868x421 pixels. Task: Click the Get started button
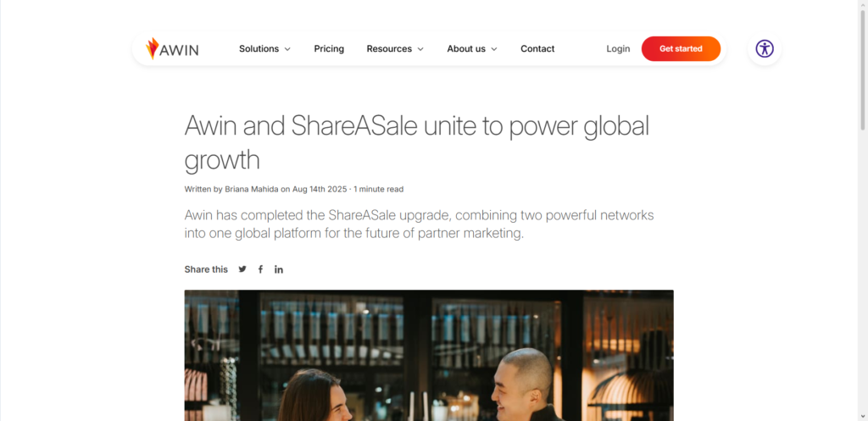(681, 48)
